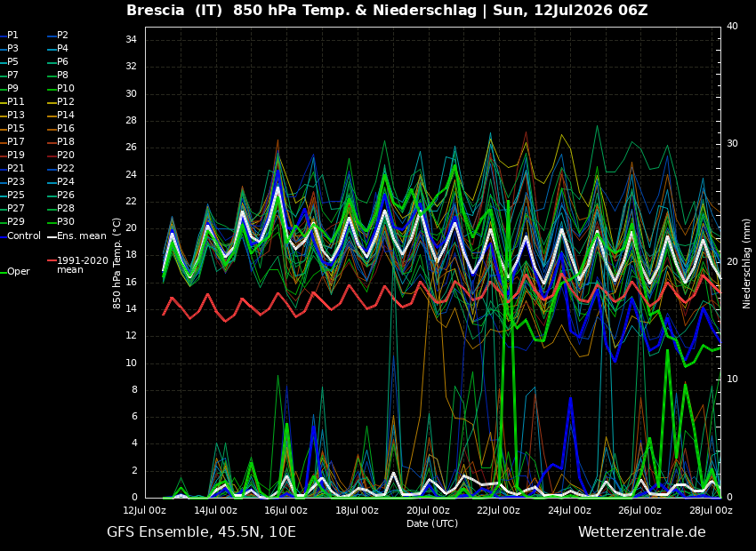This screenshot has width=756, height=551.
Task: Click the 26Jul 00z date label
Action: [640, 510]
